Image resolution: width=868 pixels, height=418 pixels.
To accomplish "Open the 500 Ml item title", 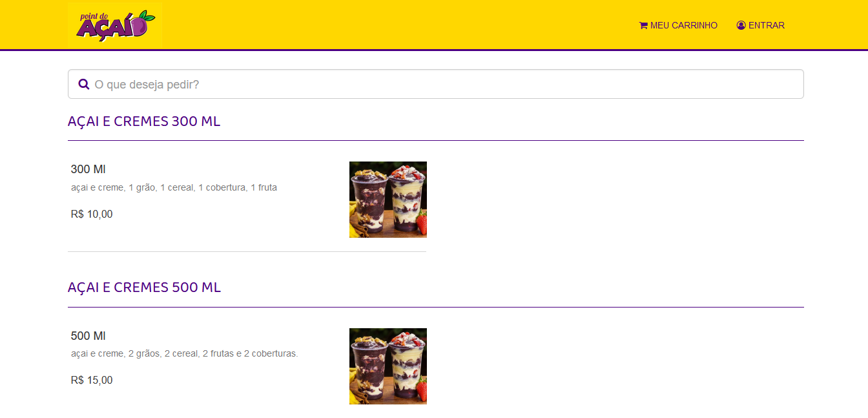I will [88, 336].
